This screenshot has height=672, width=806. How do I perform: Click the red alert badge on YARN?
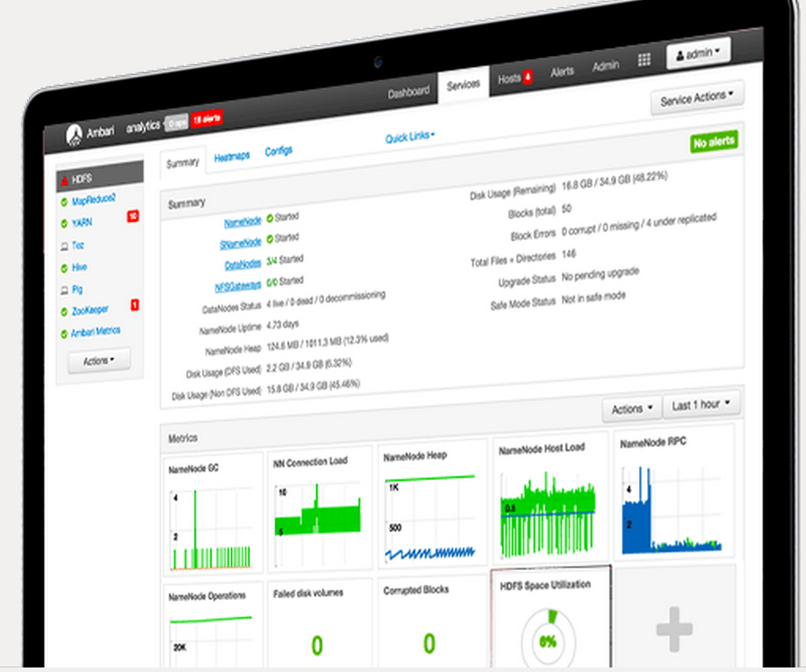pyautogui.click(x=134, y=216)
